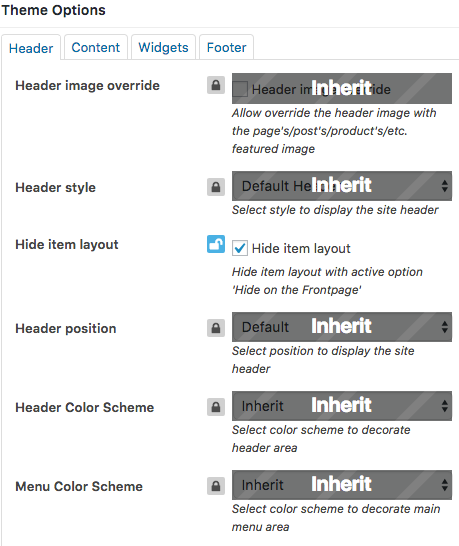Click the Menu Color Scheme lock icon
This screenshot has width=459, height=546.
216,486
